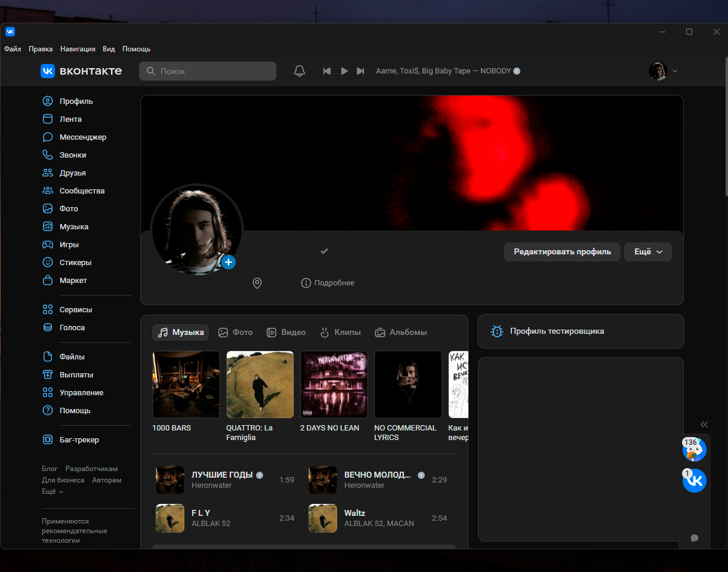Click the blue plus on avatar
728x572 pixels.
click(x=229, y=262)
